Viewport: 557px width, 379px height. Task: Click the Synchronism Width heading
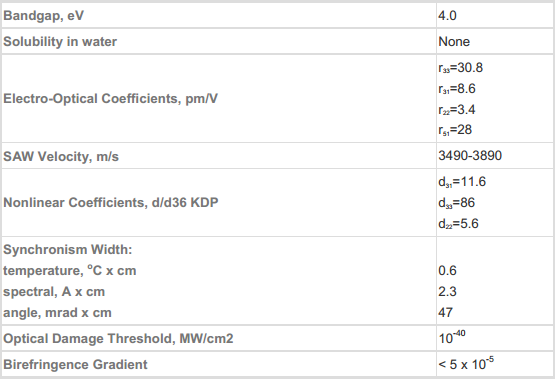[67, 250]
